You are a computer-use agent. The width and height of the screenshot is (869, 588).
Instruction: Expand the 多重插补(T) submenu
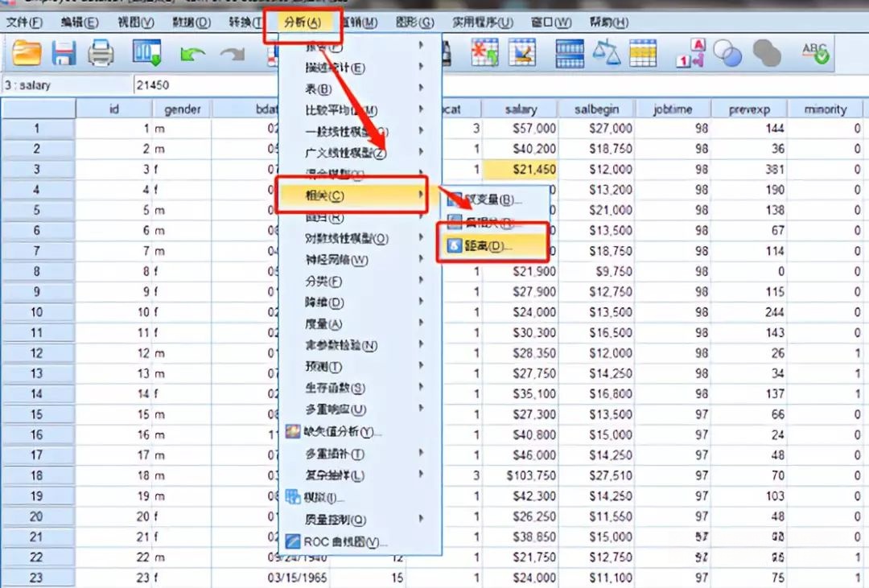click(x=360, y=454)
